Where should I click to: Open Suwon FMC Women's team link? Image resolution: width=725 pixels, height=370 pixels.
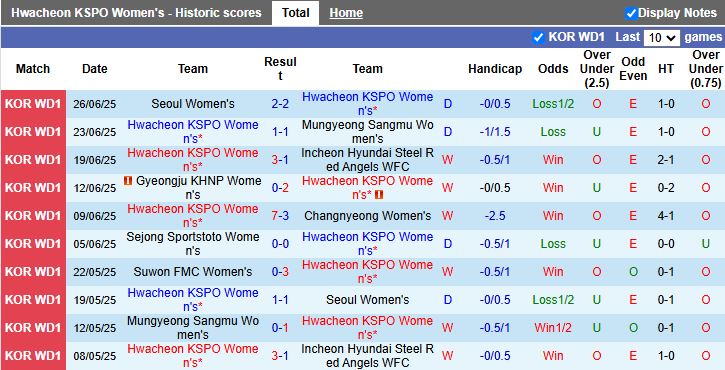tap(193, 272)
